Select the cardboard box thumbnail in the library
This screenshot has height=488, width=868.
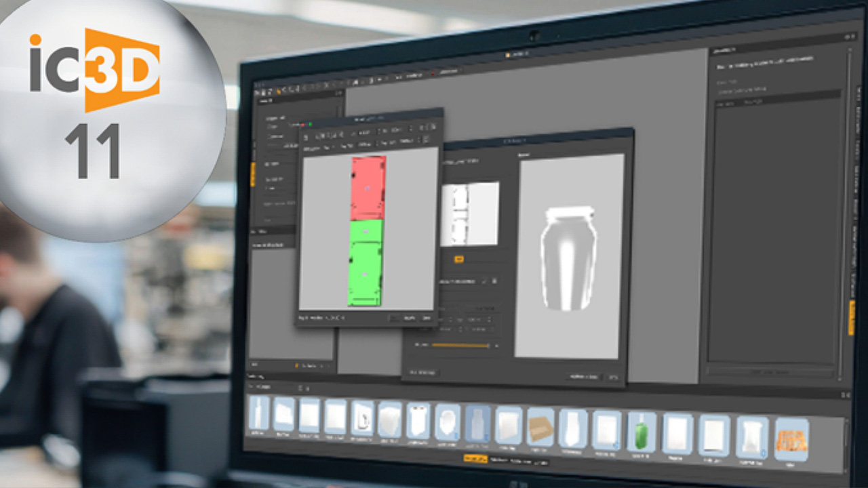(x=540, y=426)
